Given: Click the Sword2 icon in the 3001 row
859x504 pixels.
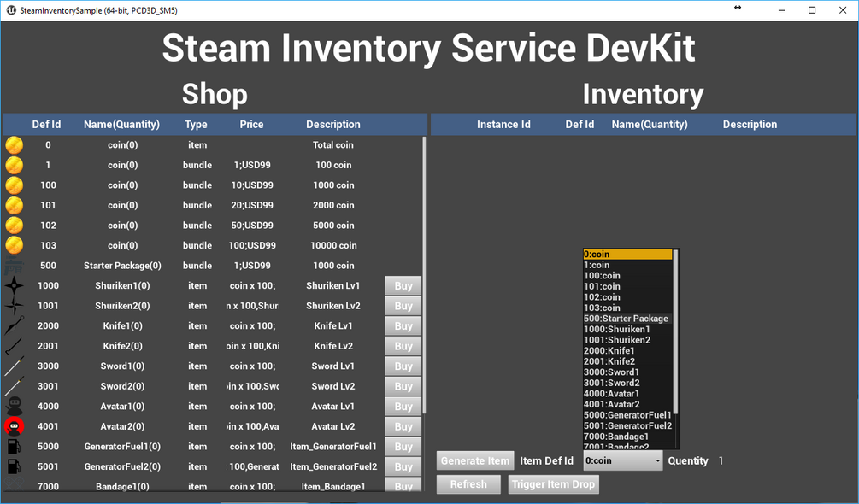Looking at the screenshot, I should pos(15,386).
